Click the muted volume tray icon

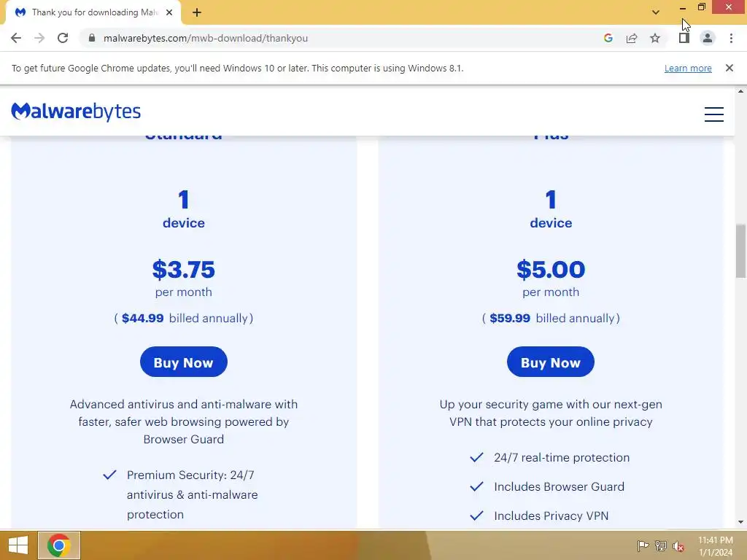678,545
